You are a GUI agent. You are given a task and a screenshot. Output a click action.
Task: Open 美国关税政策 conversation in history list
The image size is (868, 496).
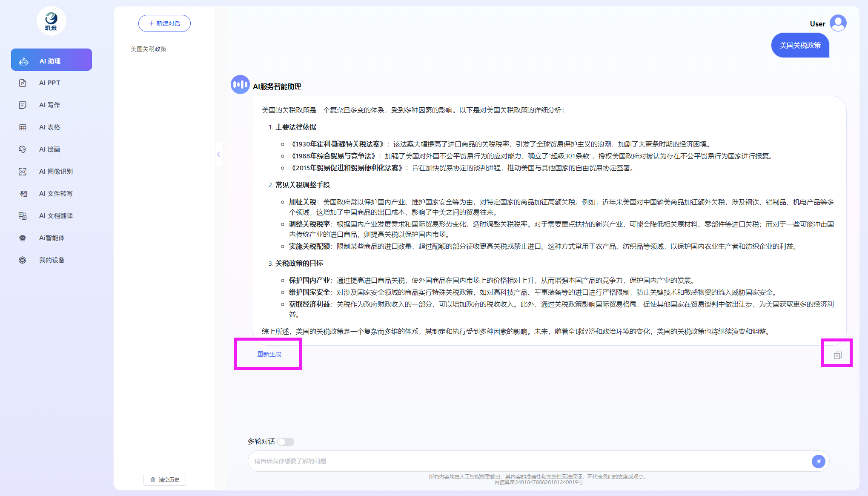(x=149, y=49)
